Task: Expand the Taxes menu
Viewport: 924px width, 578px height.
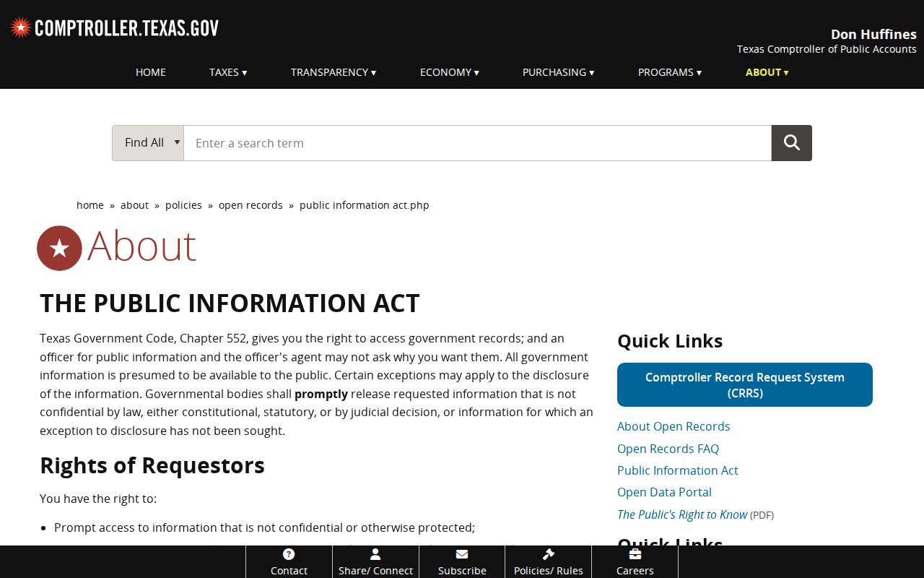Action: (228, 72)
